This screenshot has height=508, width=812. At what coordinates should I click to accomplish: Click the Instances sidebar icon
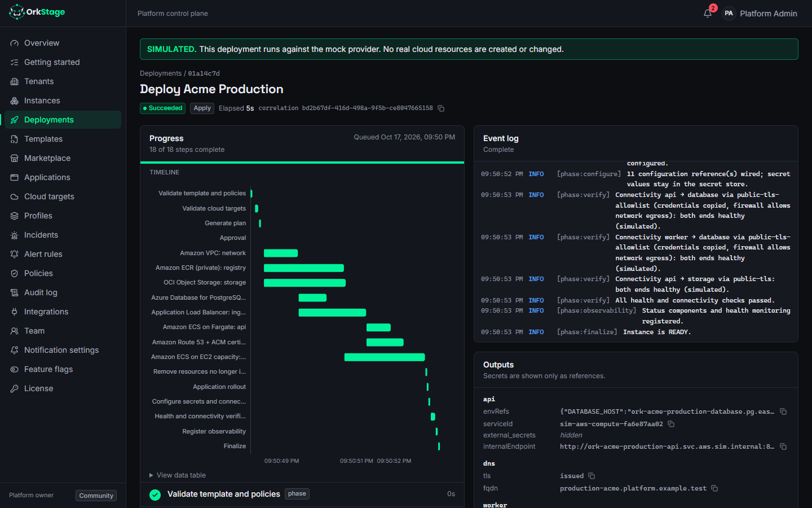click(x=15, y=100)
